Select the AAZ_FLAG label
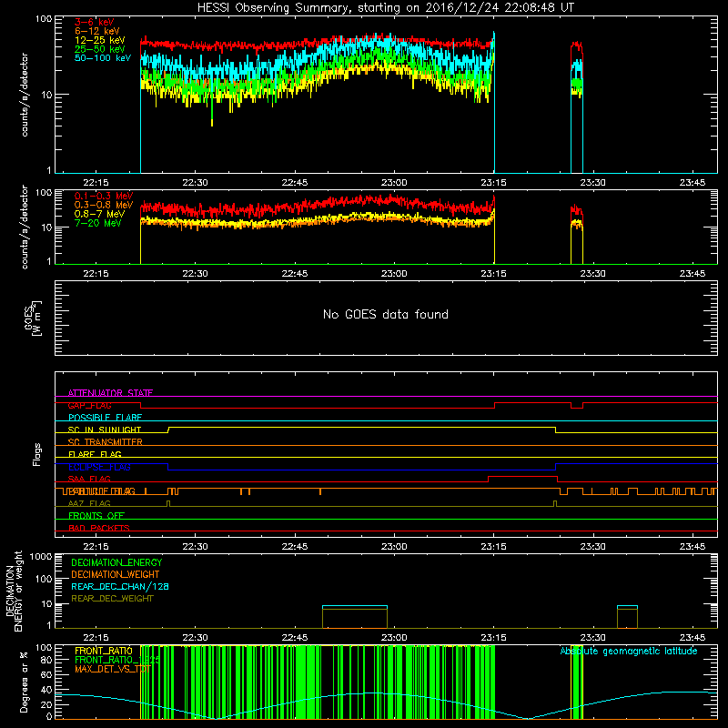728x728 pixels. 89,503
